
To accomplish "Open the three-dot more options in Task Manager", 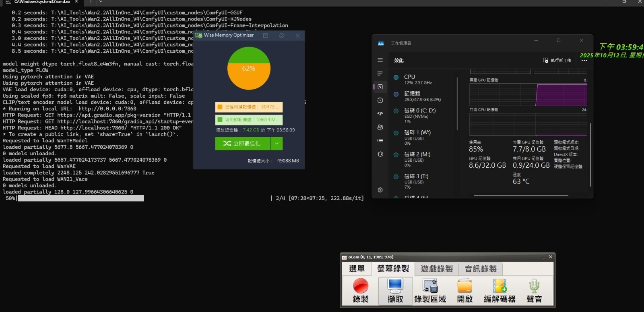I will point(584,60).
